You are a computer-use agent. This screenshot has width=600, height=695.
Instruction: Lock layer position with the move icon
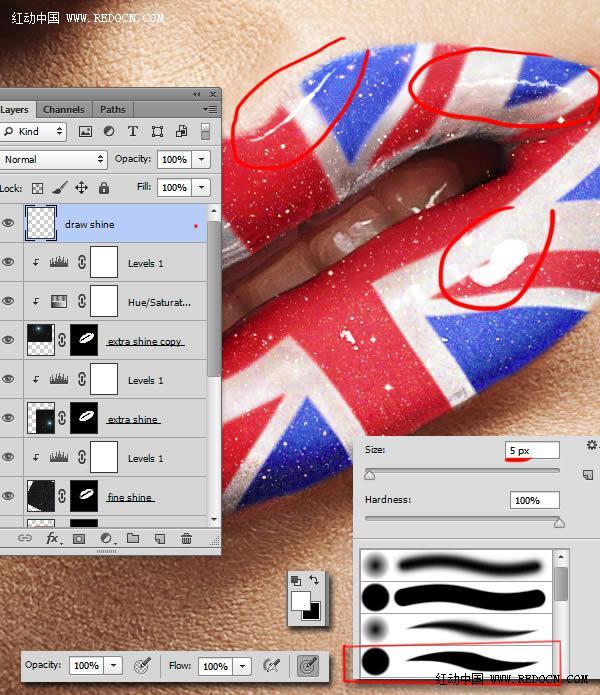tap(81, 187)
